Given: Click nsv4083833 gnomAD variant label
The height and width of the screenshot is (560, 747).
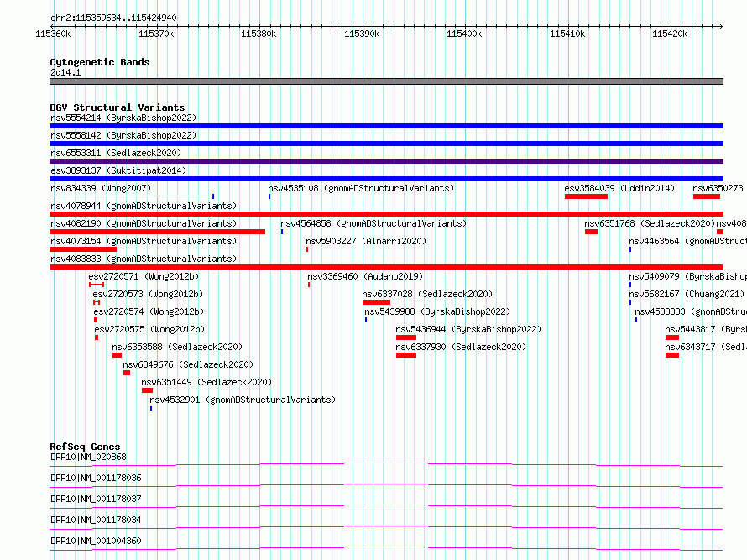Looking at the screenshot, I should [x=144, y=259].
